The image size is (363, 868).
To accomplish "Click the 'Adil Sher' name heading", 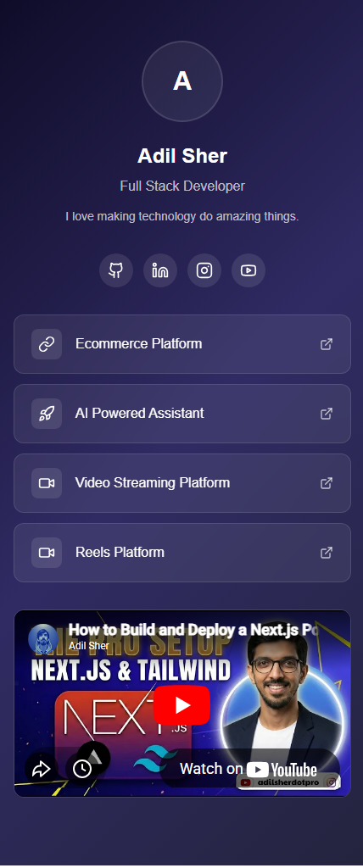I will click(x=182, y=156).
